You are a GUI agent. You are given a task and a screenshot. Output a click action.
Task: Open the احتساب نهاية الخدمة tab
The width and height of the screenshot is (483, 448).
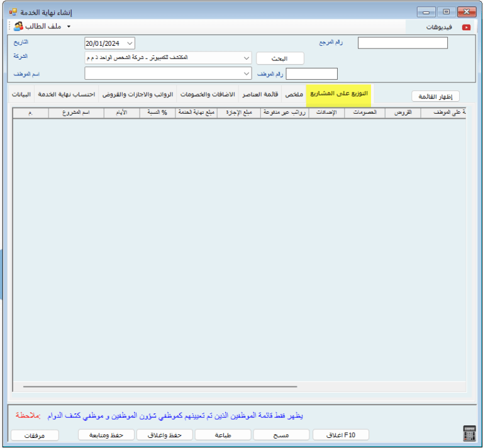(67, 94)
